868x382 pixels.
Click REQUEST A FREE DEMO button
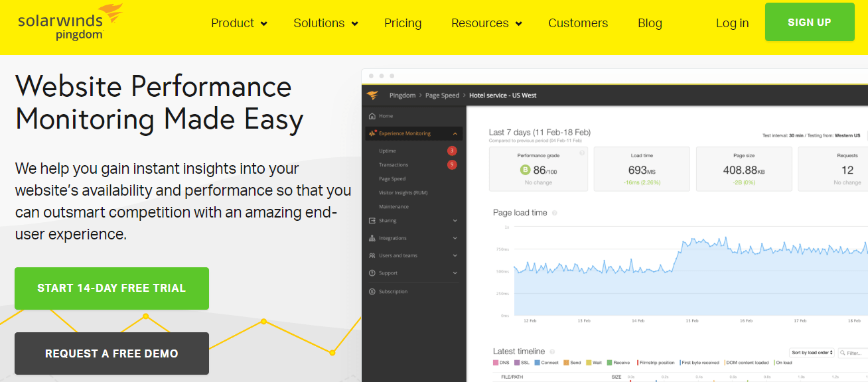point(111,353)
